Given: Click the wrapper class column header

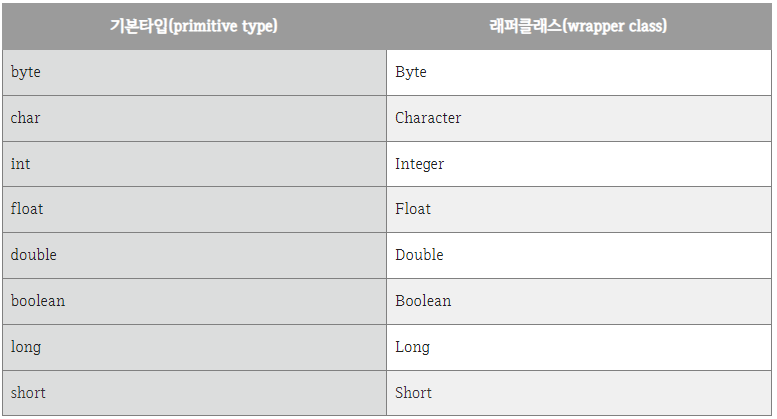Looking at the screenshot, I should (x=579, y=26).
